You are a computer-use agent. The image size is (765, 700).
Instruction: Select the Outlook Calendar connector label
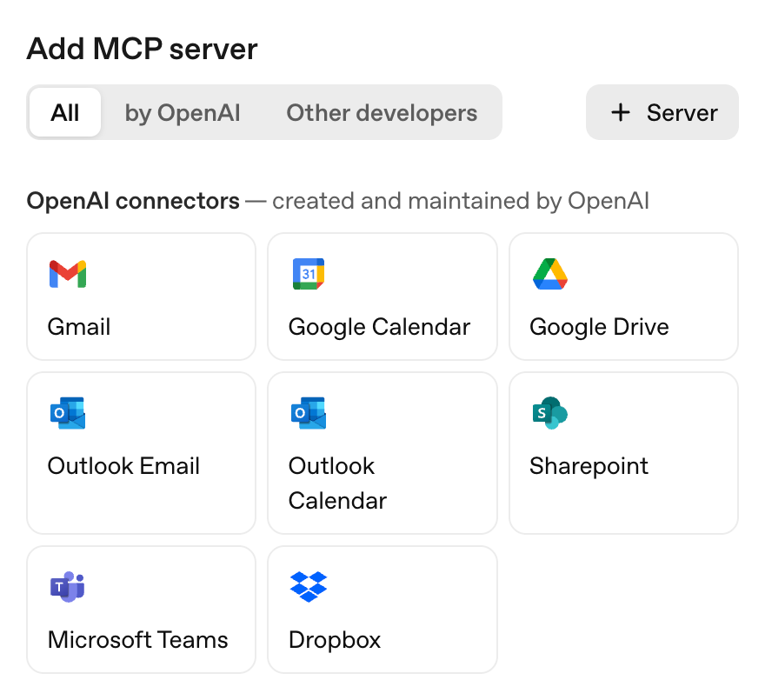(x=337, y=483)
